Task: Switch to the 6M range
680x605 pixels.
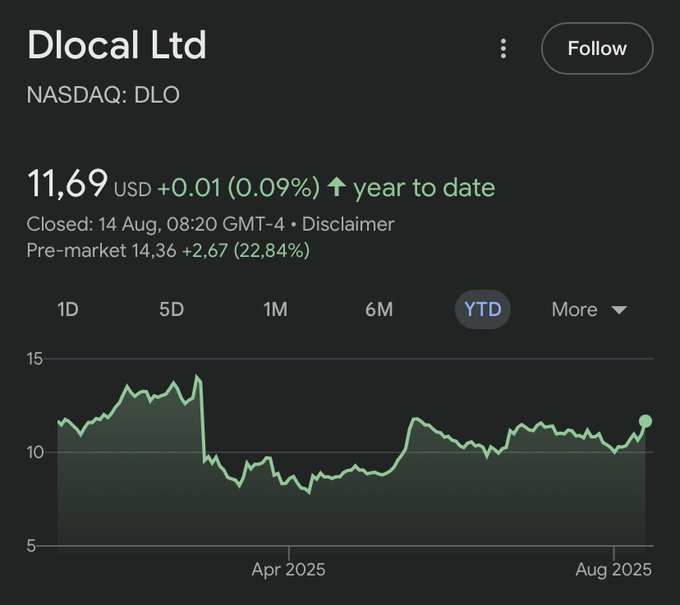Action: pyautogui.click(x=379, y=309)
